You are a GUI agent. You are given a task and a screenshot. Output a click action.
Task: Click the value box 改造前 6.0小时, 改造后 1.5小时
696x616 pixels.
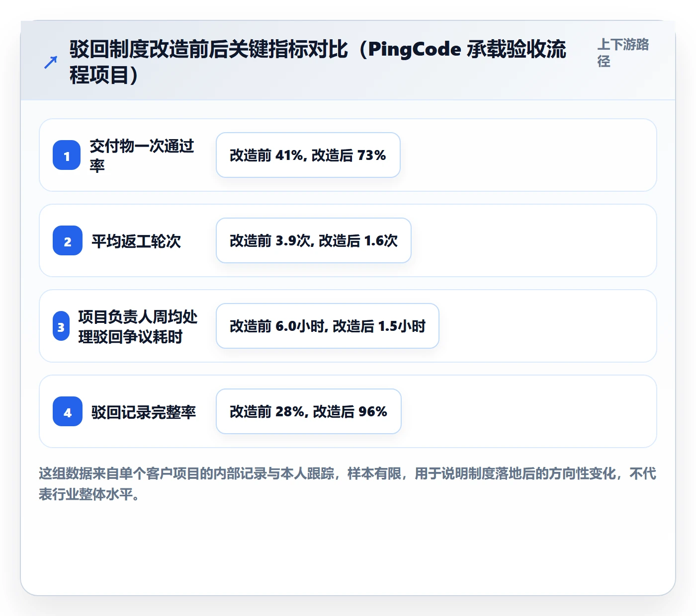coord(328,326)
